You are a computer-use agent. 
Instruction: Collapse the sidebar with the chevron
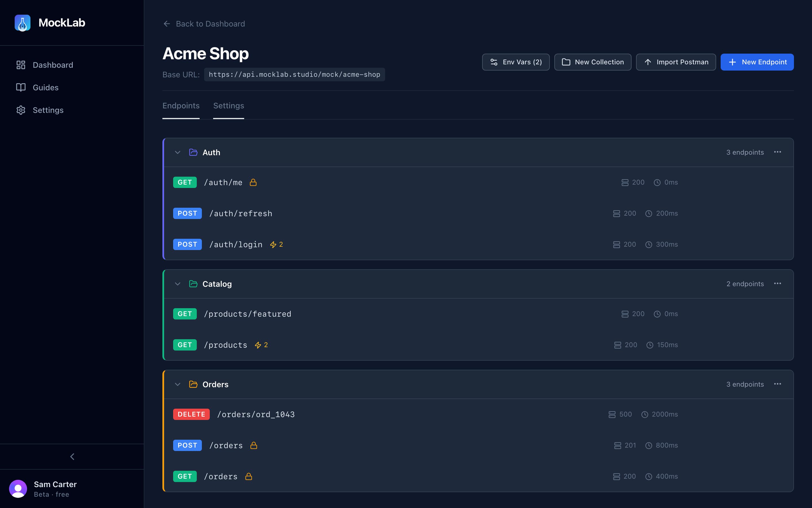click(72, 457)
